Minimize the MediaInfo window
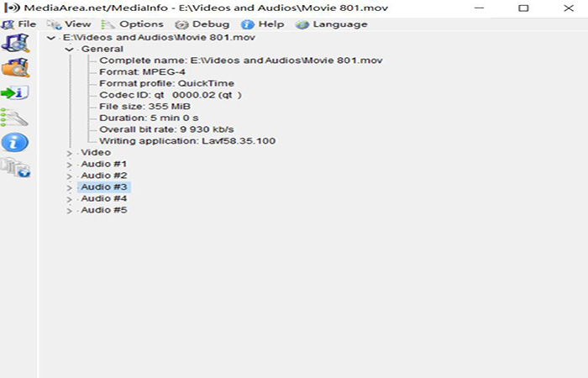 (480, 8)
